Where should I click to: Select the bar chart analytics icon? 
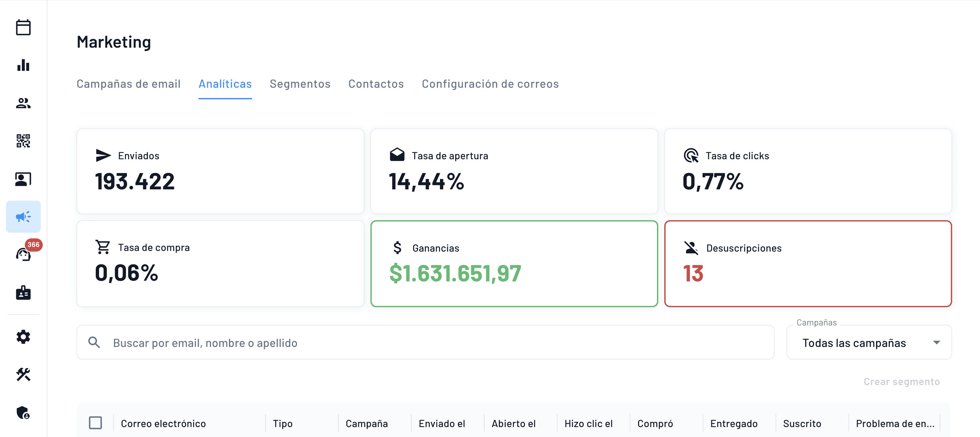tap(23, 65)
